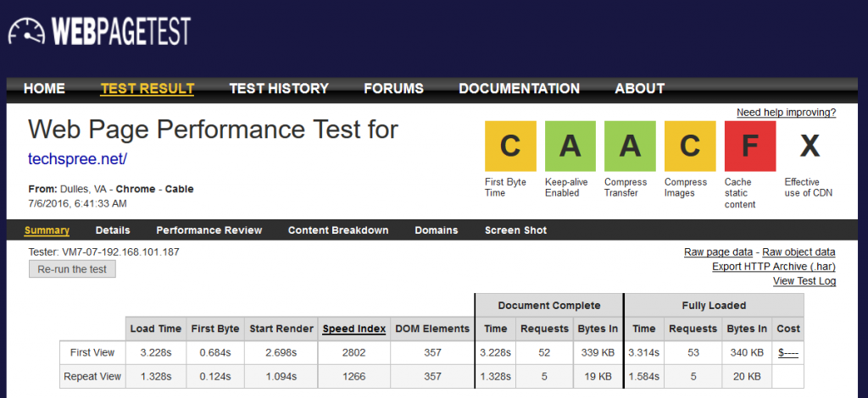Click the Fully Loaded time 3.314s

(x=644, y=352)
